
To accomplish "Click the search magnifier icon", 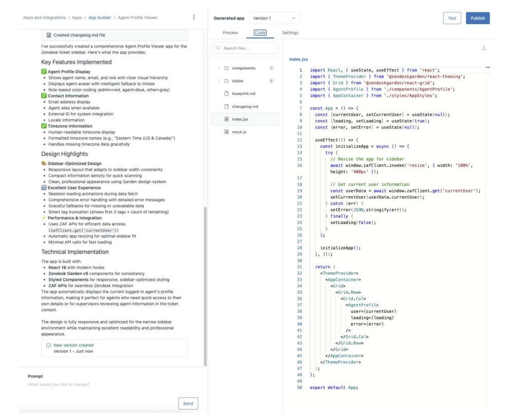I will pyautogui.click(x=218, y=48).
